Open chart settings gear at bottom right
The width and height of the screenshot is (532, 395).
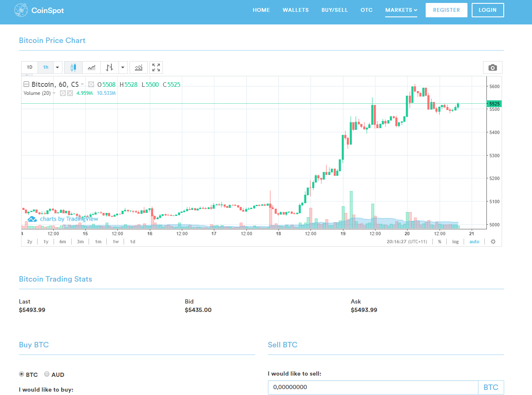point(493,242)
